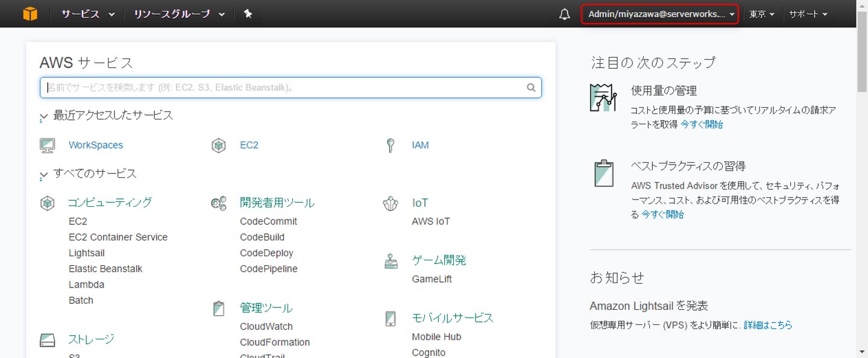
Task: Open the ゲーム開発 category heading
Action: (x=439, y=260)
